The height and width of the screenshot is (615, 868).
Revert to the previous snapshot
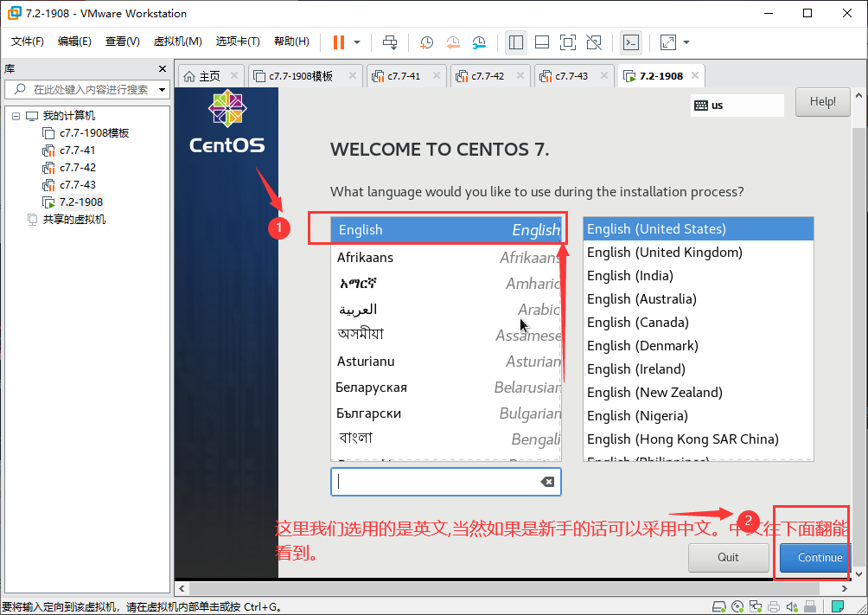453,42
